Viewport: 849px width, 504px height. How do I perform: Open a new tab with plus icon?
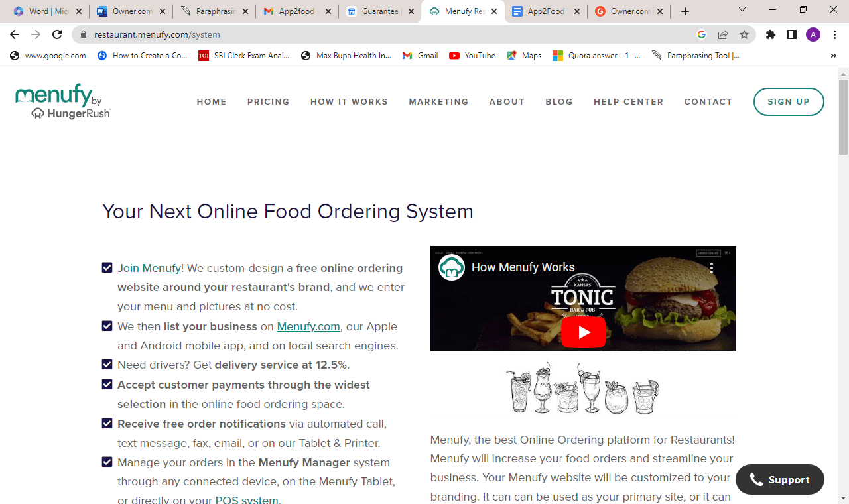pos(685,11)
